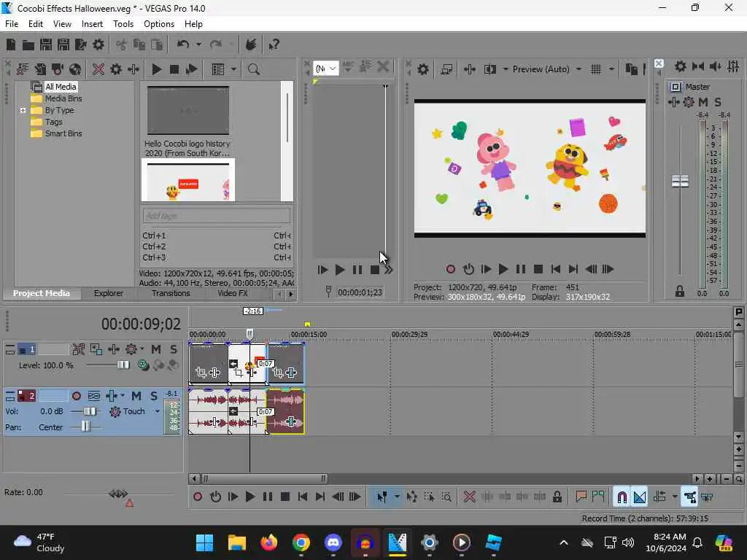Create a new project via toolbar icon
747x560 pixels.
pyautogui.click(x=10, y=44)
